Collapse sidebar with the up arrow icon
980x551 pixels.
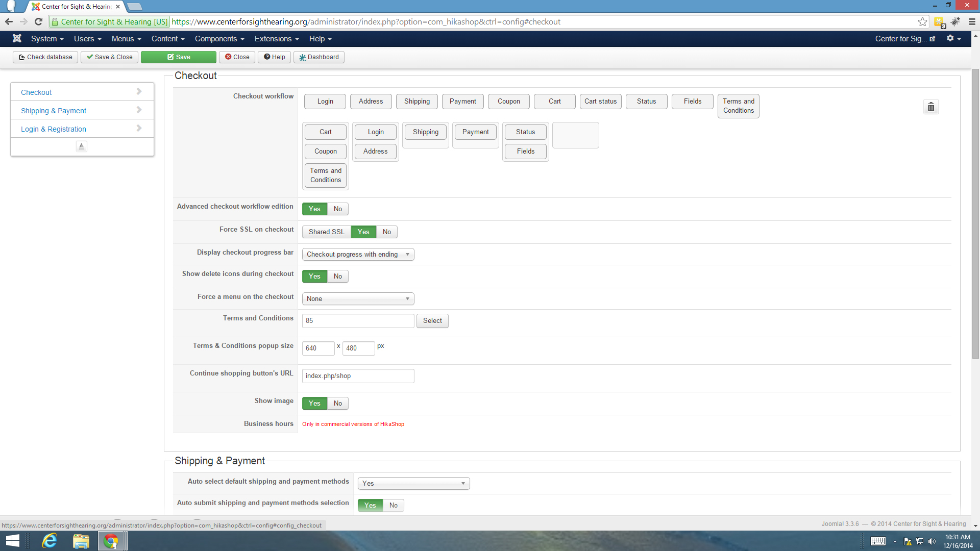click(81, 146)
